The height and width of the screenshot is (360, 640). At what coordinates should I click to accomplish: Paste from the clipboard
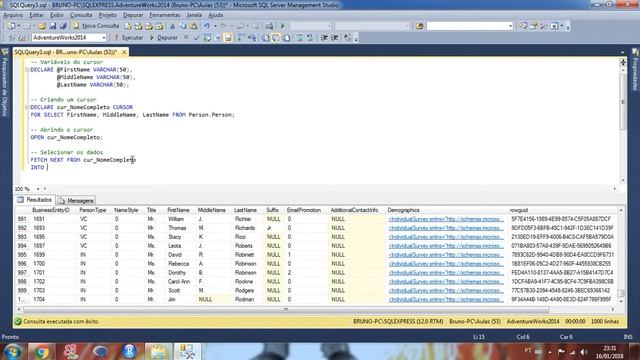tap(193, 26)
